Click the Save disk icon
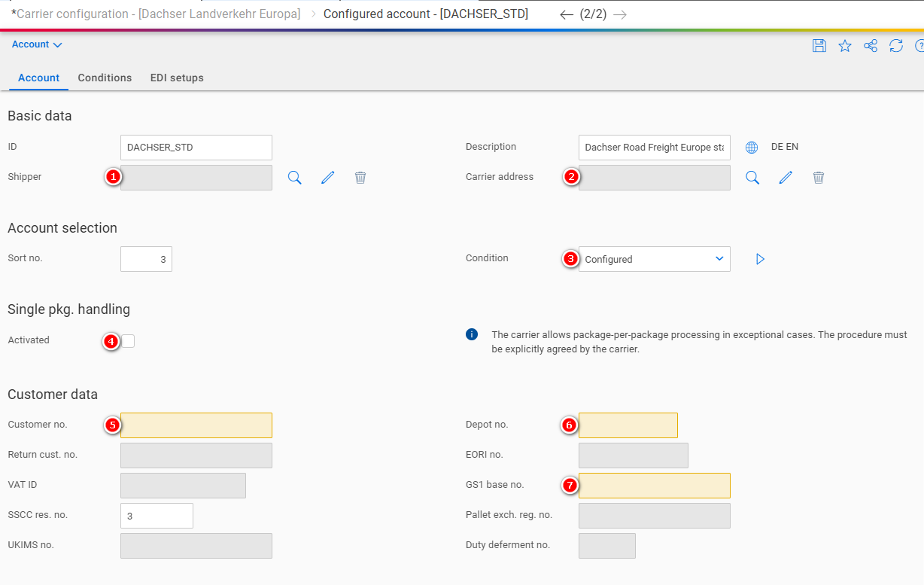 pos(819,46)
